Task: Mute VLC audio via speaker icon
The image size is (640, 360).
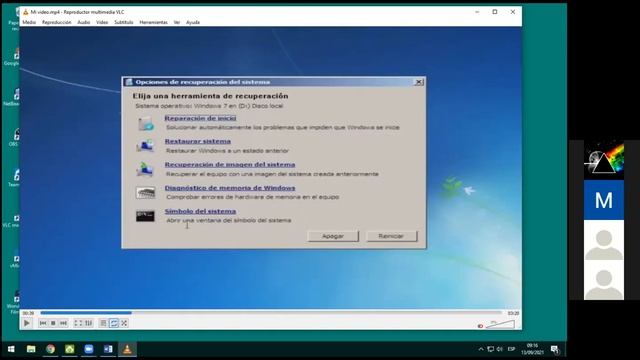Action: point(480,326)
